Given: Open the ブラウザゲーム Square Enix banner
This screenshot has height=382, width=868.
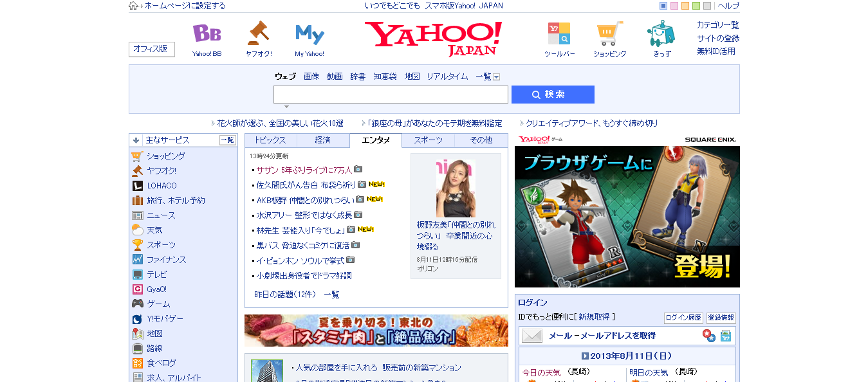Looking at the screenshot, I should pyautogui.click(x=627, y=217).
